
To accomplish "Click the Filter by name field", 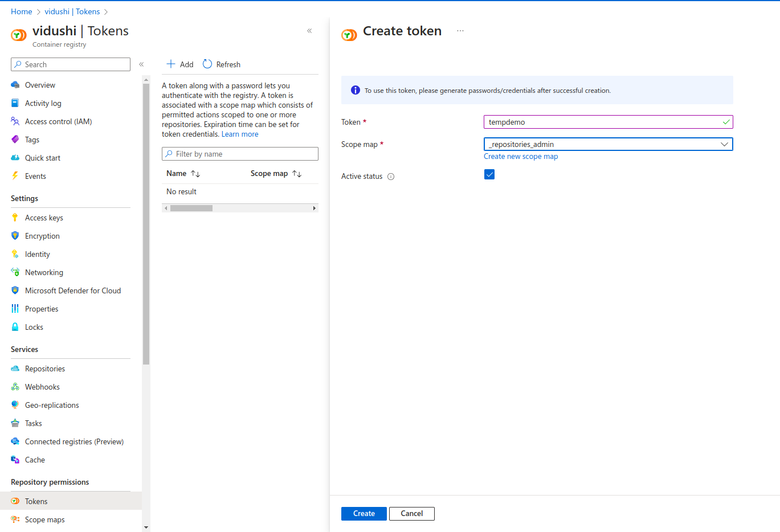I will click(240, 154).
